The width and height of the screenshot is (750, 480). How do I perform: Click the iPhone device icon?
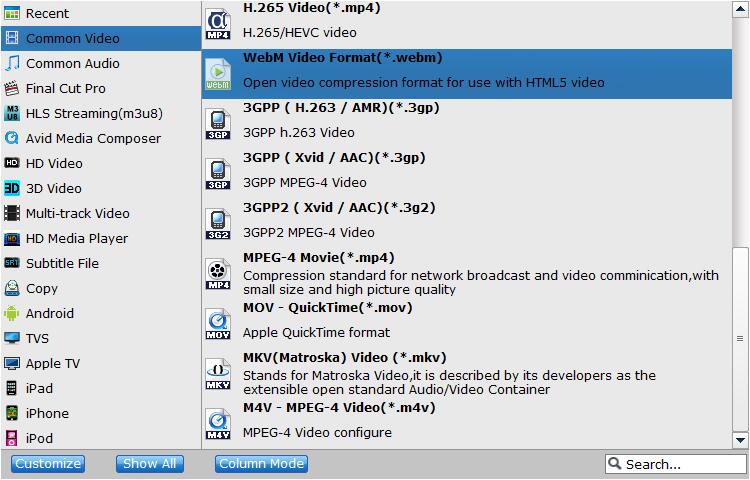tap(11, 413)
